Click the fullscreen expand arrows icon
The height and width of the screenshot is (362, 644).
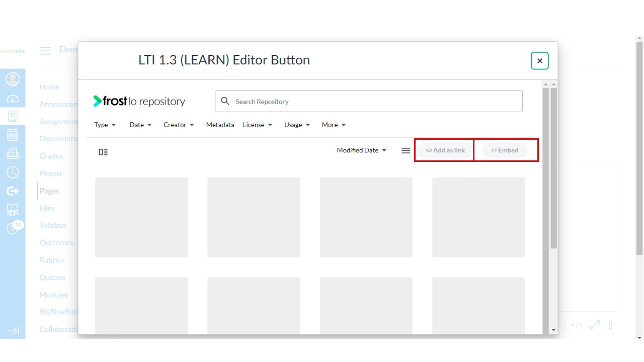595,325
